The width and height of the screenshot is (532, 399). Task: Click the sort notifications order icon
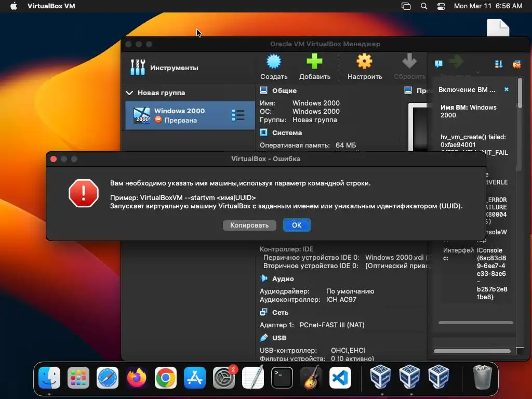[x=499, y=64]
